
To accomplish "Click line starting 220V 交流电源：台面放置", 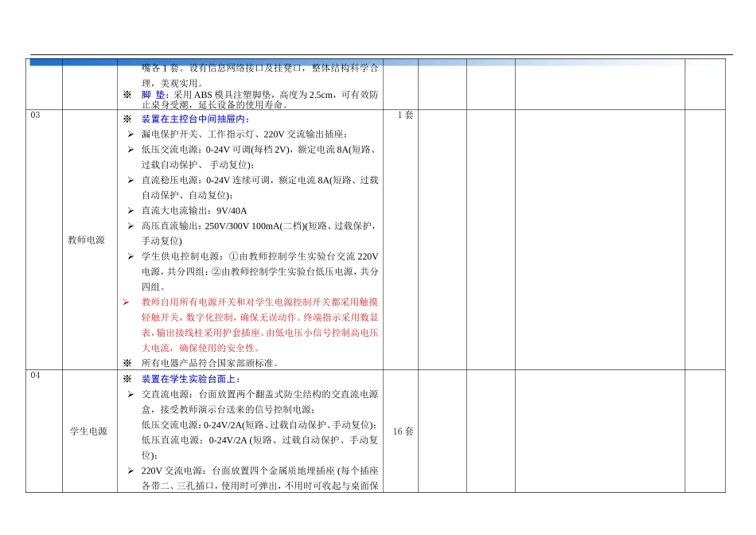I will [x=259, y=471].
